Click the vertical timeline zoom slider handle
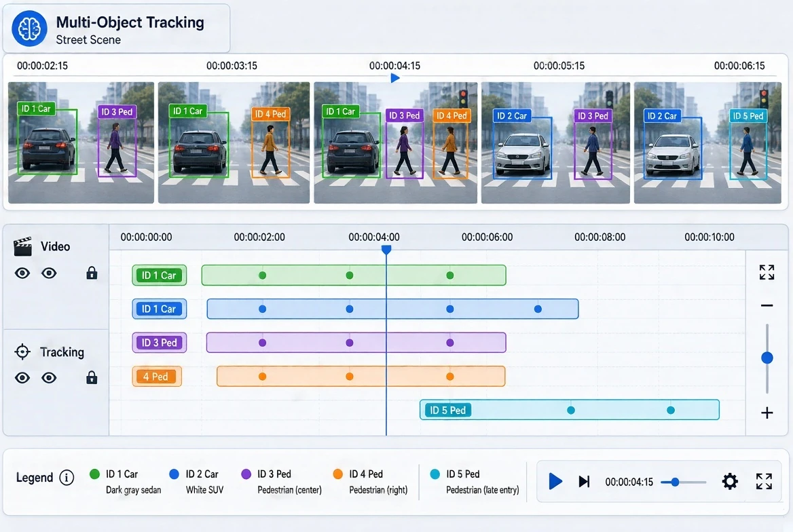The height and width of the screenshot is (532, 793). [767, 358]
